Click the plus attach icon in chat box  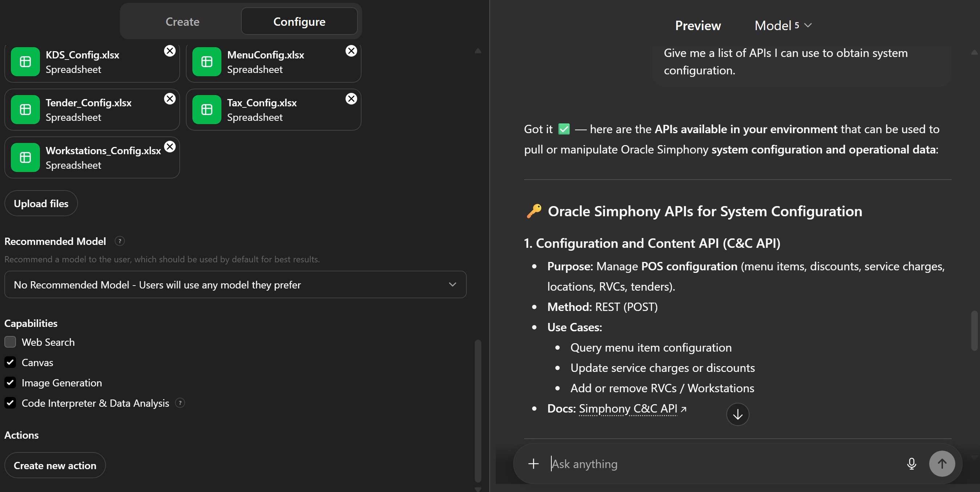[x=533, y=463]
